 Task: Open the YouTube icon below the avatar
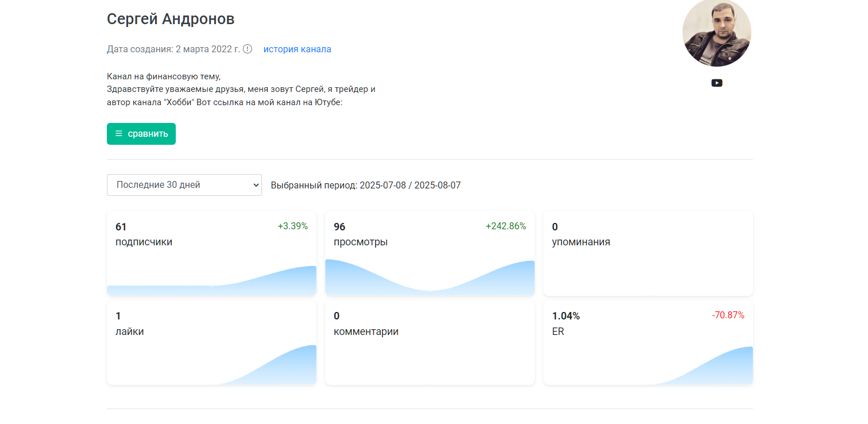point(716,83)
